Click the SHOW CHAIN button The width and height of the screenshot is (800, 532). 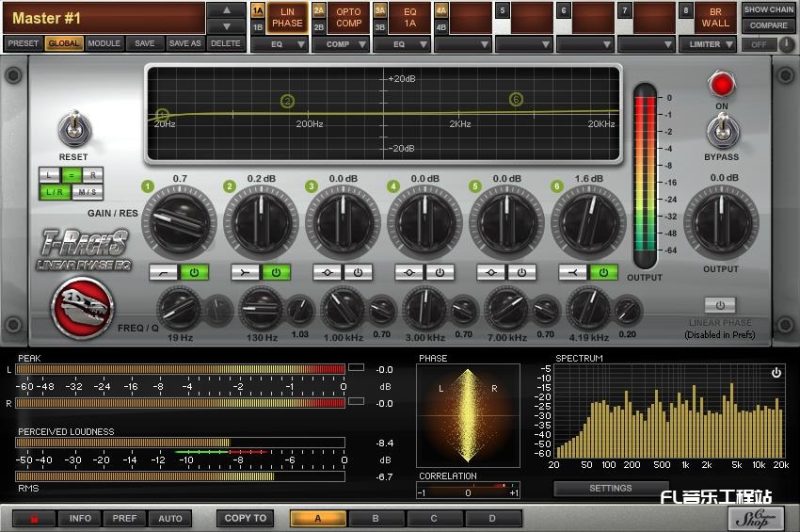(768, 10)
